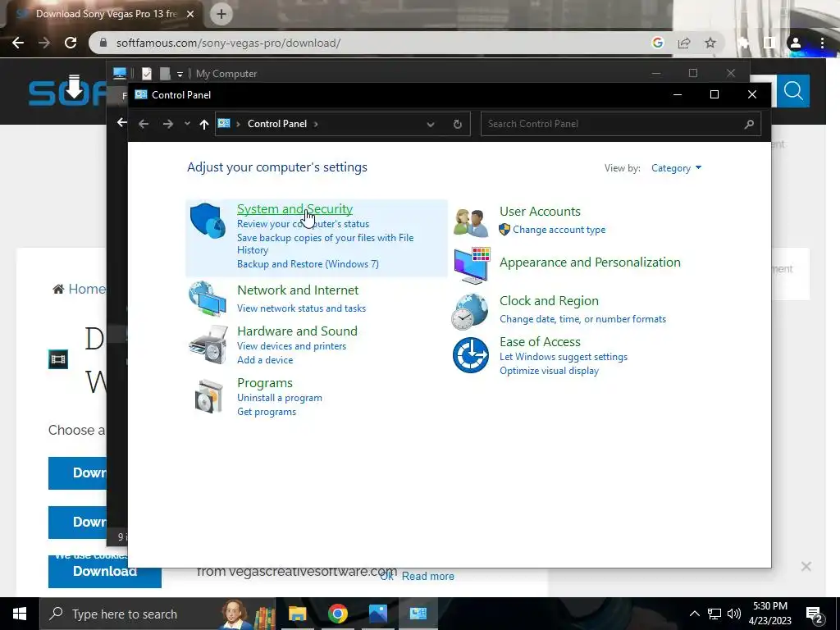Expand Control Panel address history dropdown
Viewport: 840px width, 630px height.
[430, 124]
